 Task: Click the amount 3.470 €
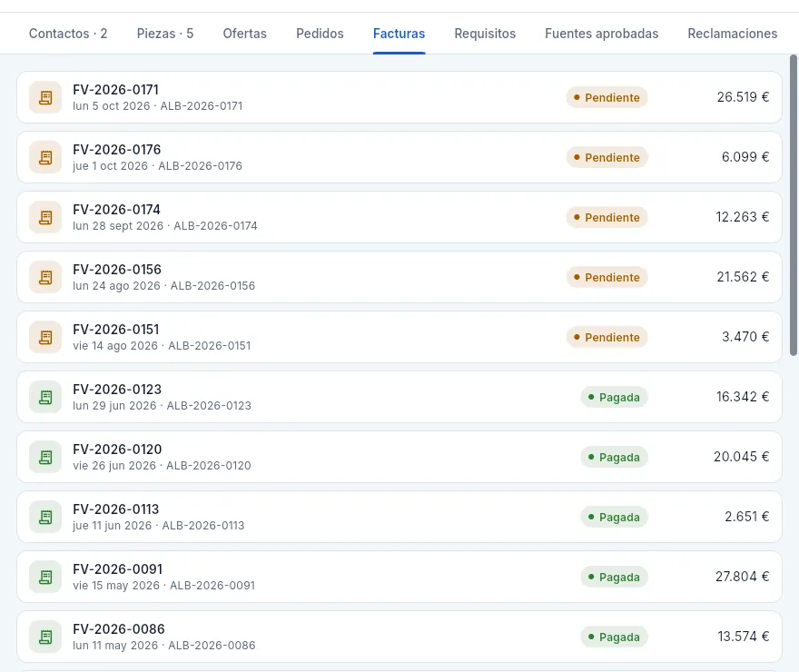(x=745, y=337)
